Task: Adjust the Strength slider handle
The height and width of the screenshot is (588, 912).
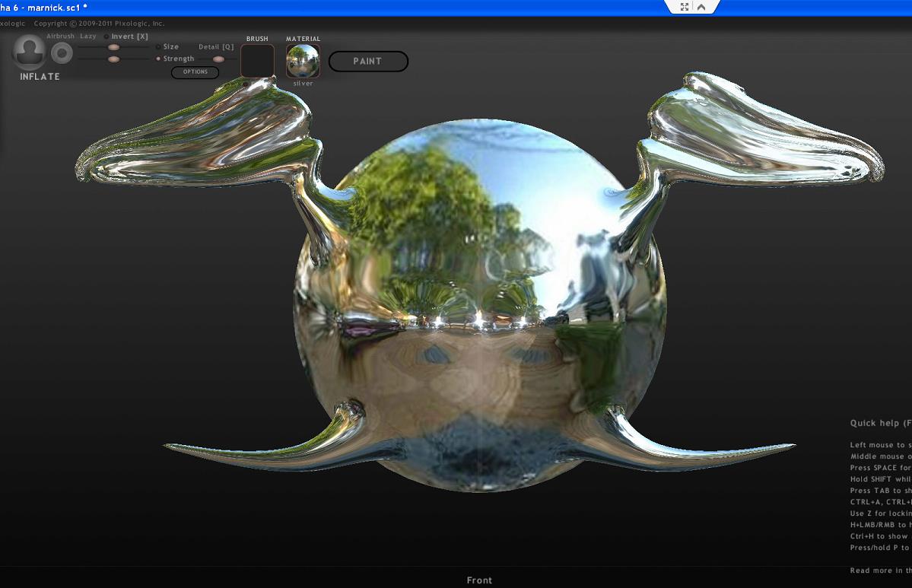Action: coord(114,59)
